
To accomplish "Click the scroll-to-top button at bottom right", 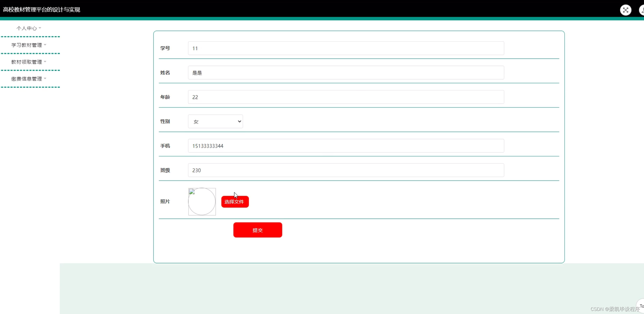I will (x=641, y=306).
